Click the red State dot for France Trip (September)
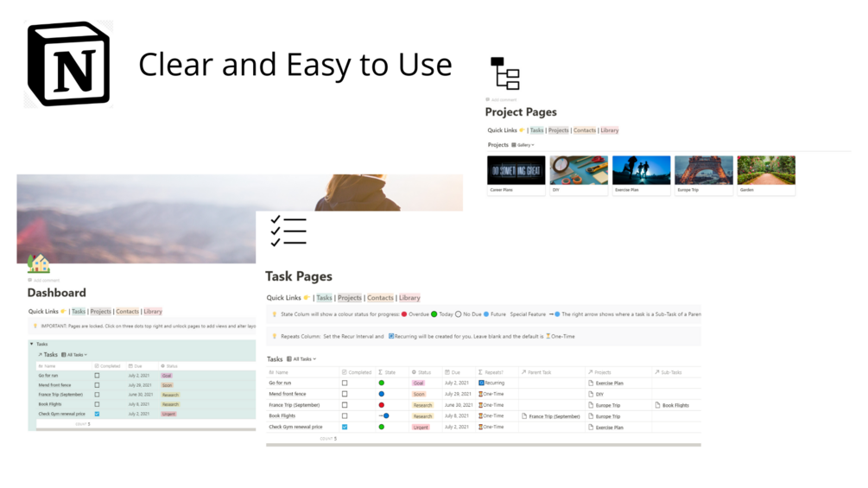 pos(382,405)
